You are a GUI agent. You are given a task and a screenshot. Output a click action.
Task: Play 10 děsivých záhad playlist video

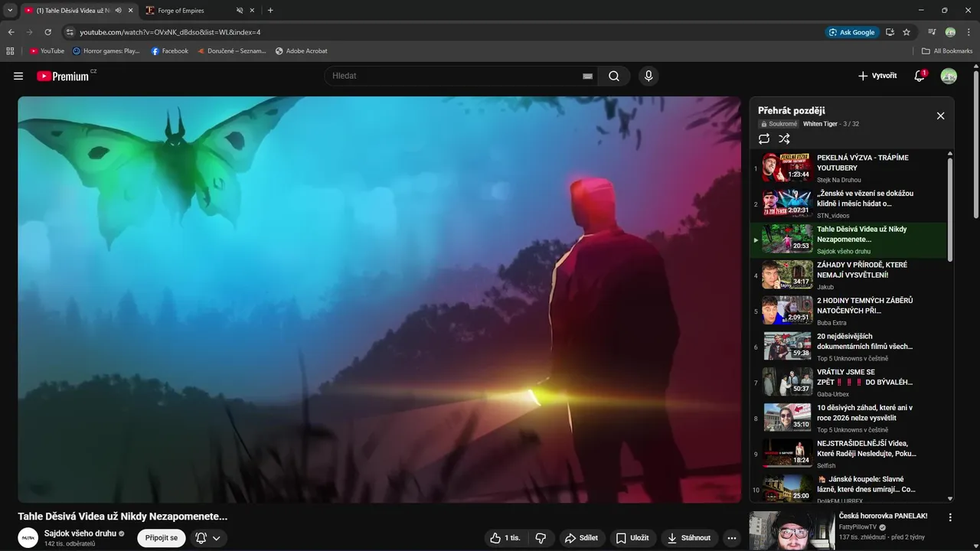850,418
